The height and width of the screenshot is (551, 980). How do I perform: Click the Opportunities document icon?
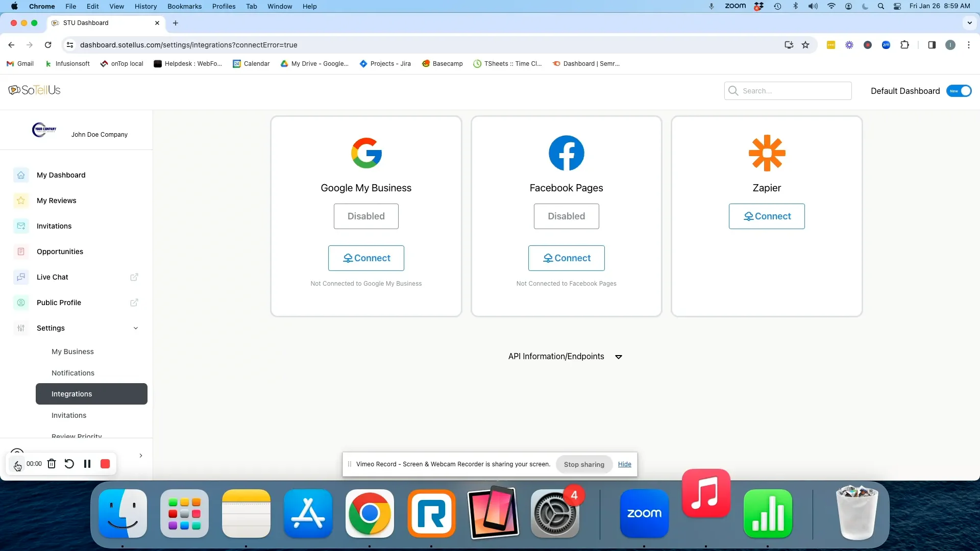21,252
